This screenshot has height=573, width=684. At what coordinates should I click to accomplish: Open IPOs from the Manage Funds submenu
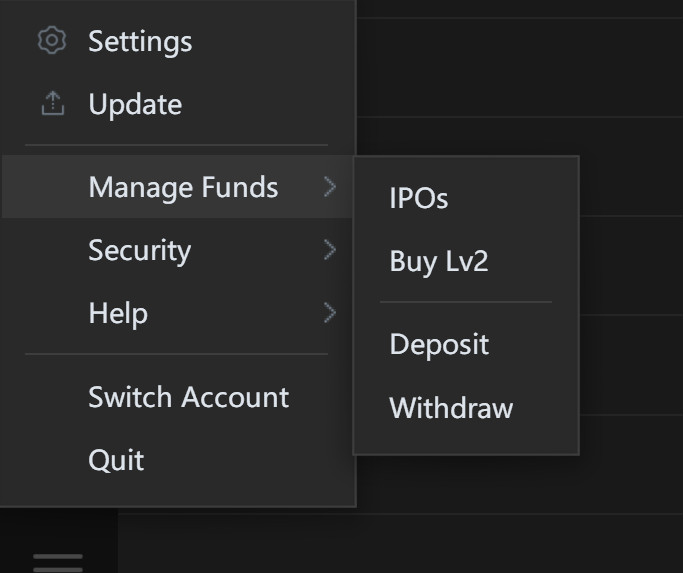tap(419, 198)
